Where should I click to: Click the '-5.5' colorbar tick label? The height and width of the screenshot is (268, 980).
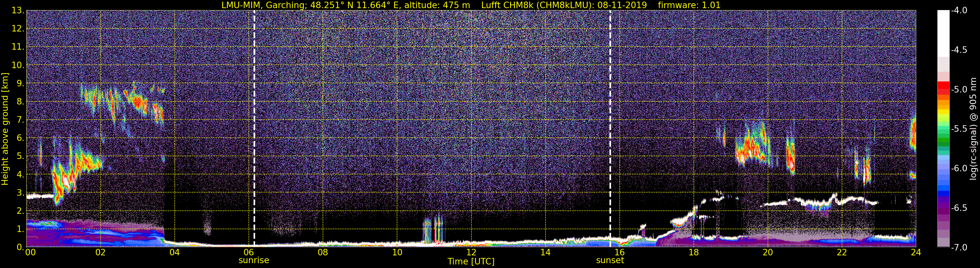959,129
